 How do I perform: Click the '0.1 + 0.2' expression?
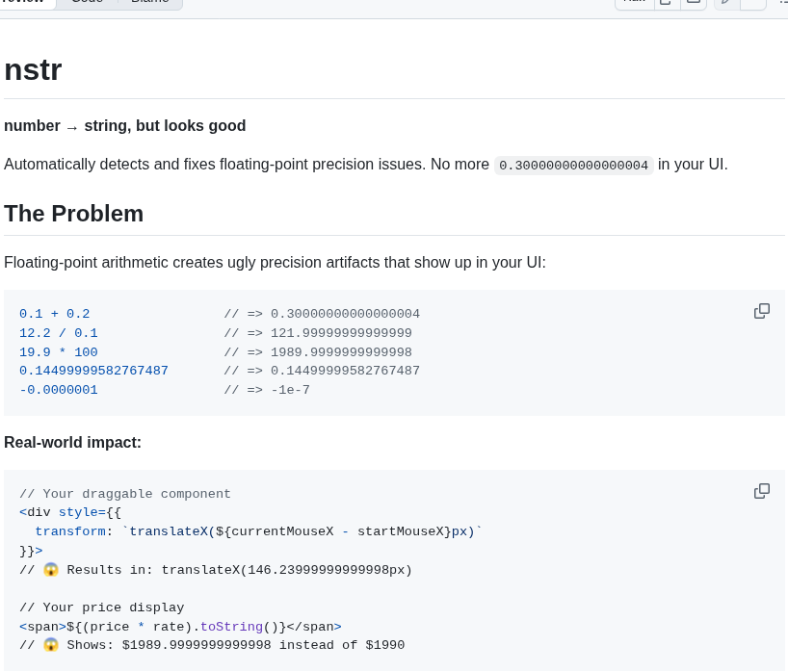(x=55, y=314)
